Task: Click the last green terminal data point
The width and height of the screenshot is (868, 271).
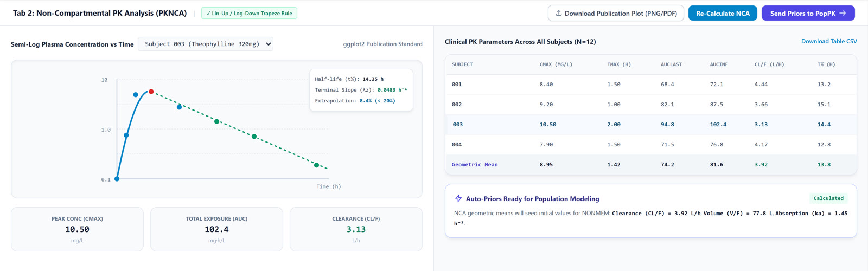Action: [x=317, y=165]
